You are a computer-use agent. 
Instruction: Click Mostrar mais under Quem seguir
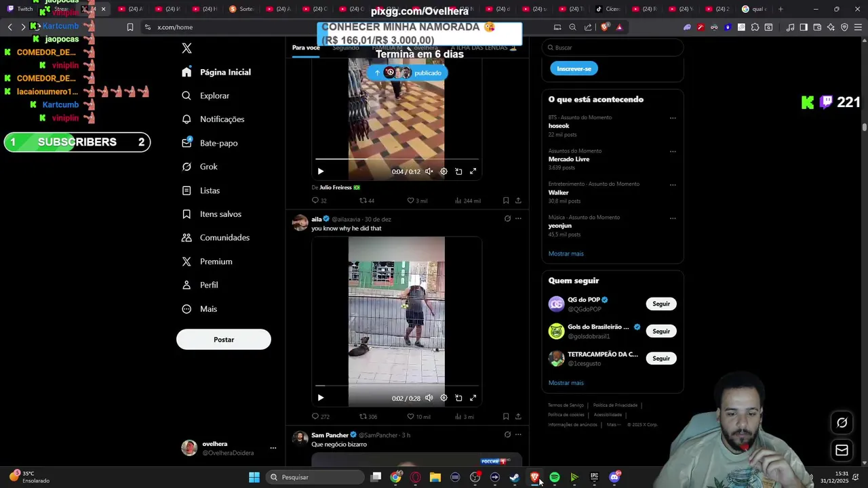(x=566, y=383)
